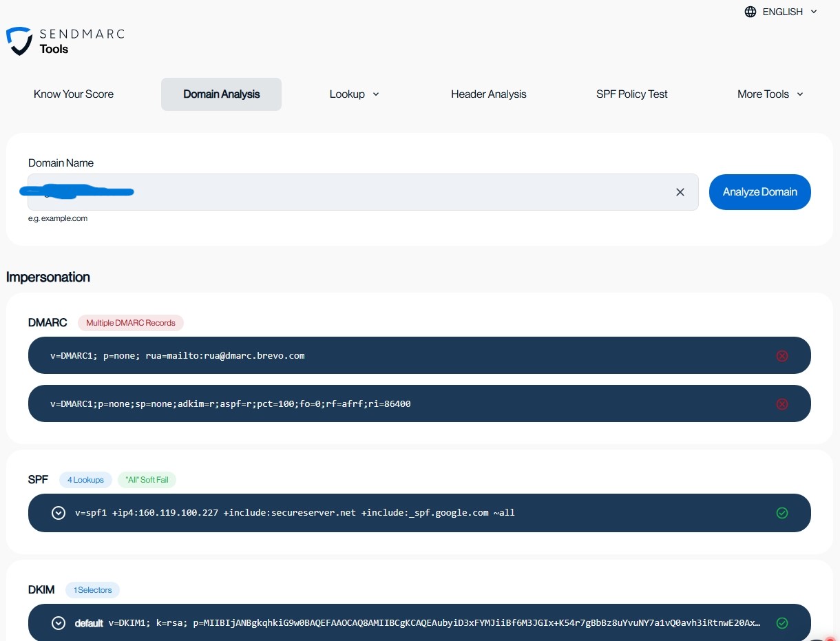Click the DMARC section label
The width and height of the screenshot is (840, 641).
pos(48,322)
